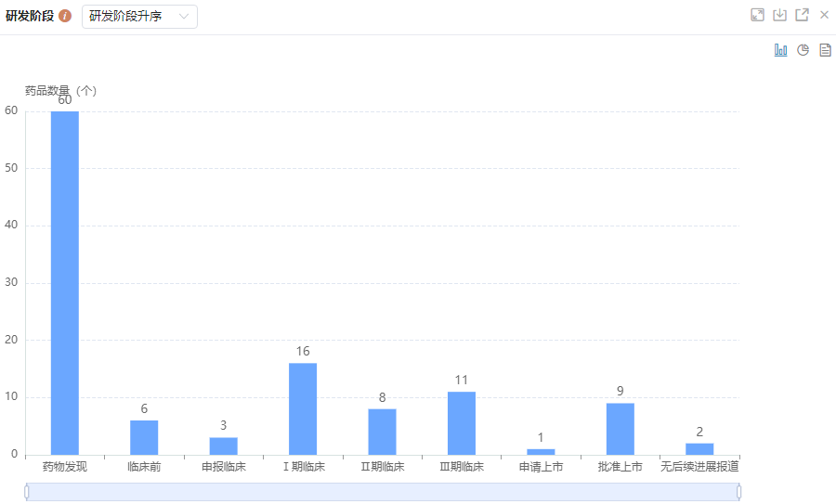836x504 pixels.
Task: Click the 无后续进展报道 bar with value 2
Action: coord(699,448)
